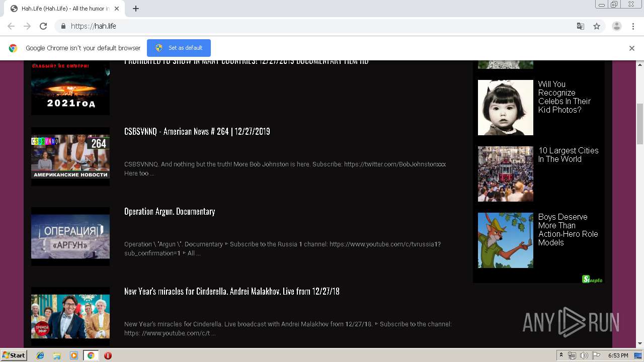Open File Explorer from the taskbar
Screen dimensions: 644x362
tap(57, 355)
